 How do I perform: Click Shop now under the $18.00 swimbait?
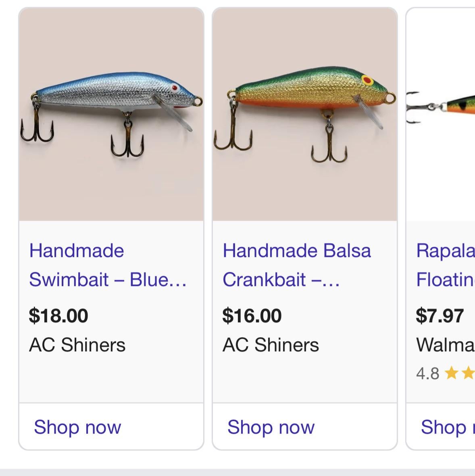pyautogui.click(x=77, y=427)
